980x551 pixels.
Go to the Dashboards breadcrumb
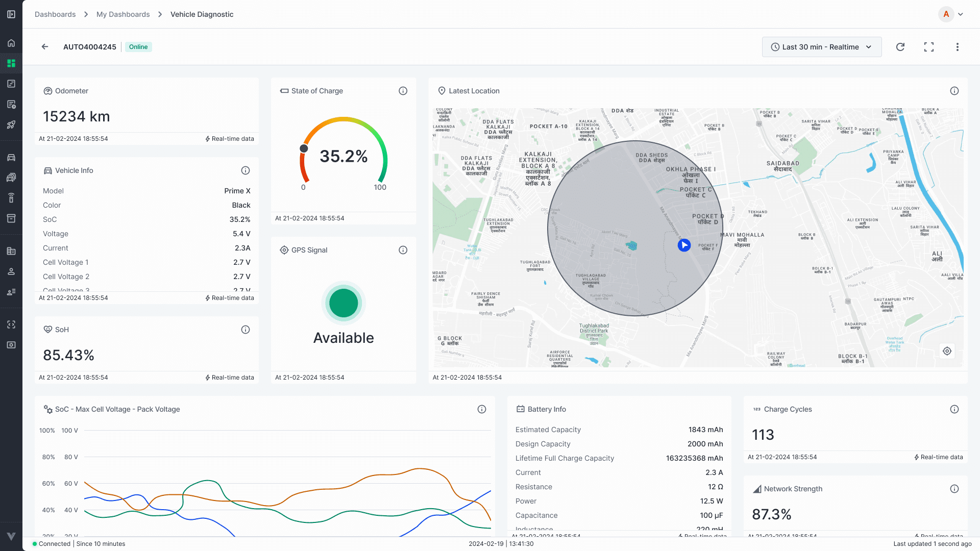pyautogui.click(x=55, y=14)
